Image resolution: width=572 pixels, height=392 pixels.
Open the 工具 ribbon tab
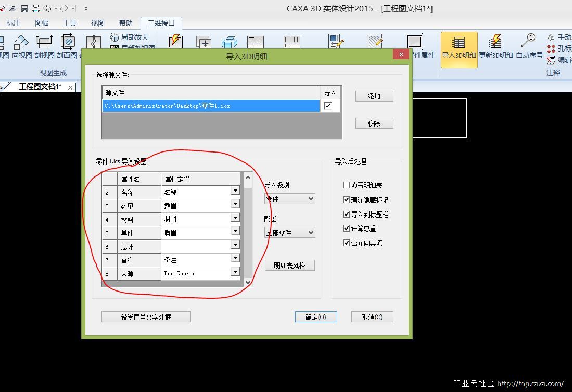click(69, 23)
